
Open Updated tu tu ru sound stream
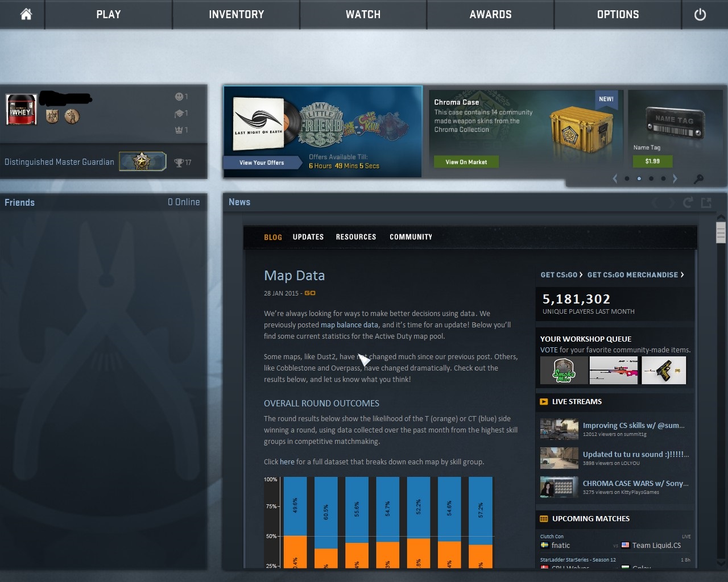636,454
